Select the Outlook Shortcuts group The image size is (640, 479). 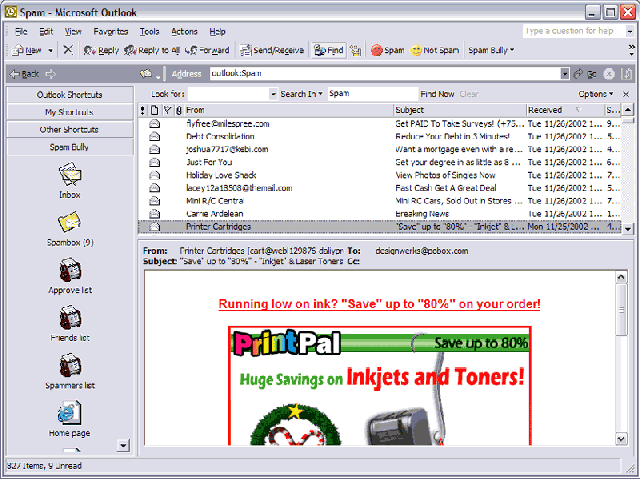[70, 95]
